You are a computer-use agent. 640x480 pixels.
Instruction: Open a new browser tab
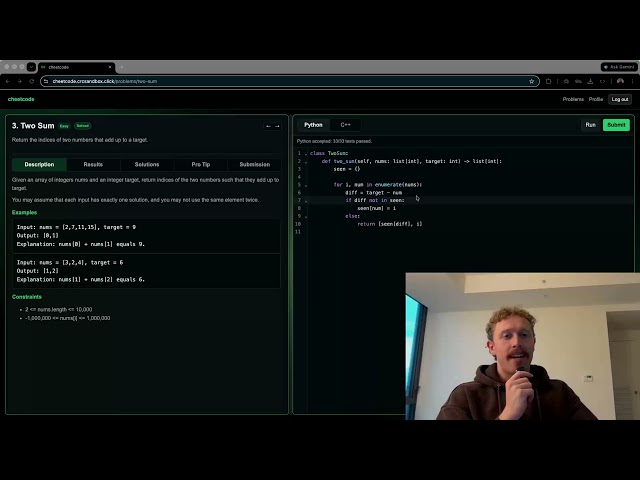122,67
